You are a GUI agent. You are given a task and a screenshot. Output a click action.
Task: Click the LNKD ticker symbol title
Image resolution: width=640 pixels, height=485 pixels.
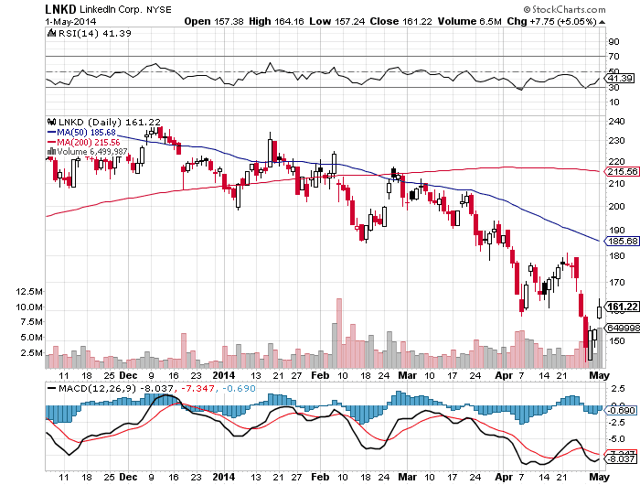(x=60, y=9)
